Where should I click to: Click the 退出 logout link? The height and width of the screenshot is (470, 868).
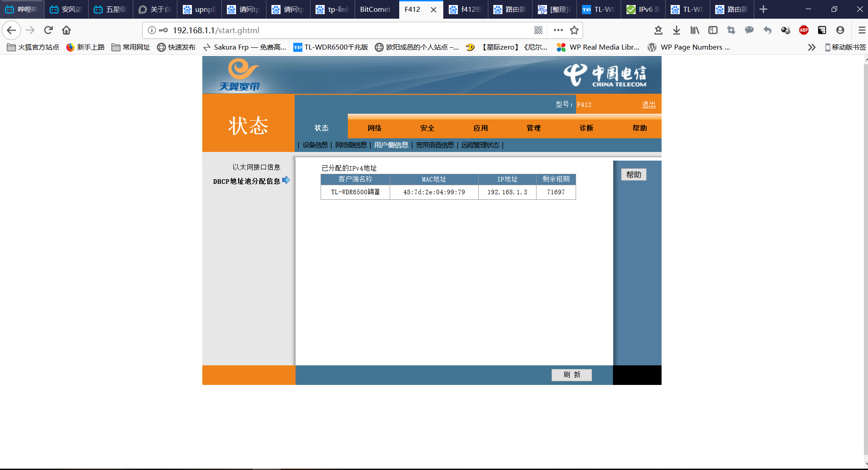(648, 105)
